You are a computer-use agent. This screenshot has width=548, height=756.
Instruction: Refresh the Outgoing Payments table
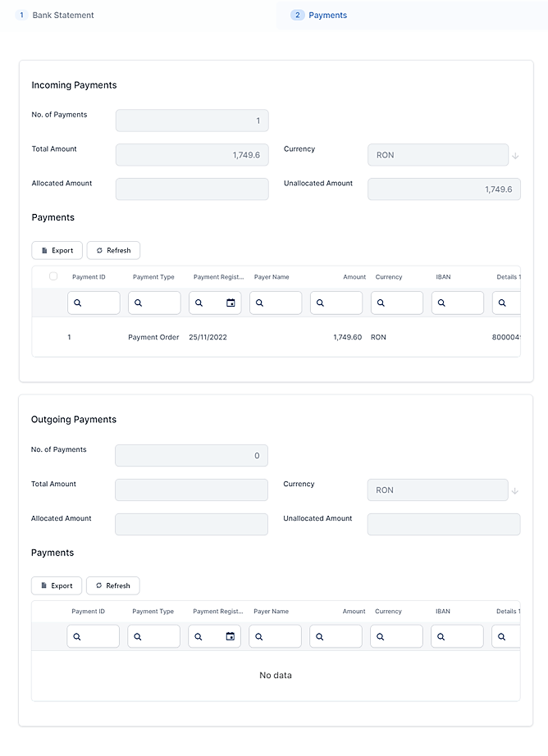tap(113, 586)
